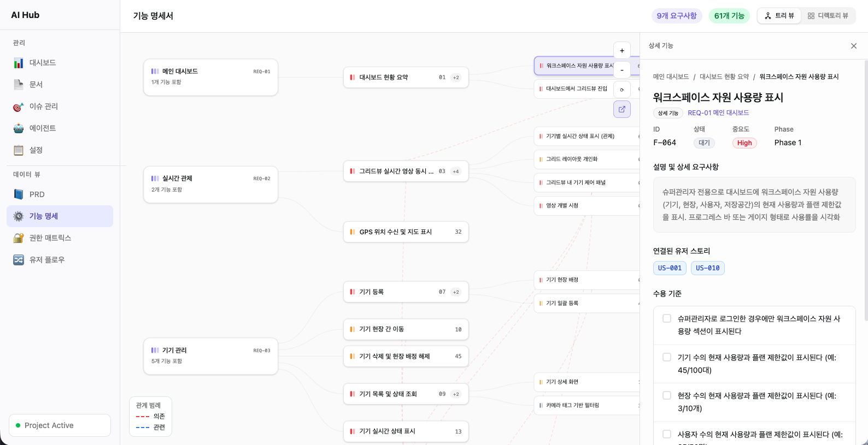868x445 pixels.
Task: Expand the +2 badge on 기기 등록
Action: click(x=456, y=292)
